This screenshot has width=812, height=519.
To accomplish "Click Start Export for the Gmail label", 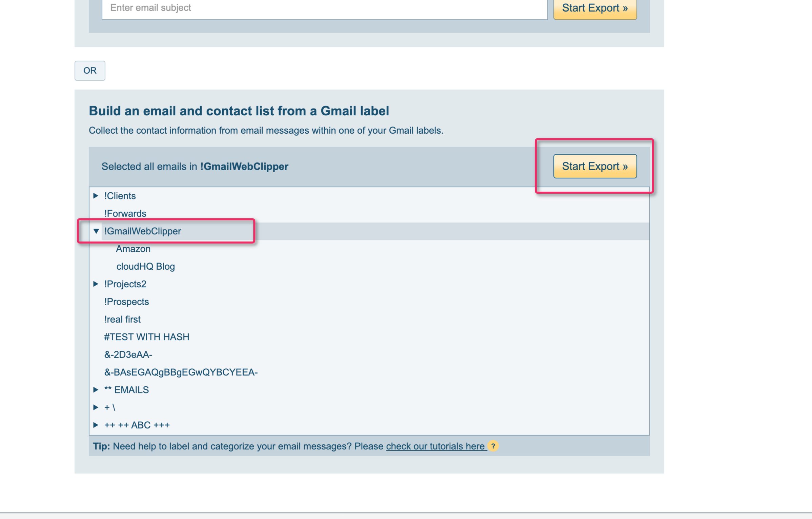I will pyautogui.click(x=595, y=166).
